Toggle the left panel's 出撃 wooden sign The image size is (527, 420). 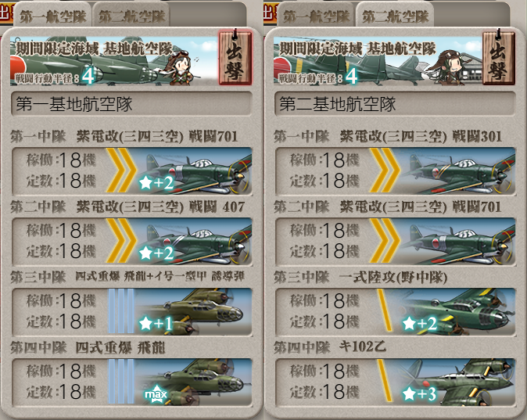click(x=235, y=57)
